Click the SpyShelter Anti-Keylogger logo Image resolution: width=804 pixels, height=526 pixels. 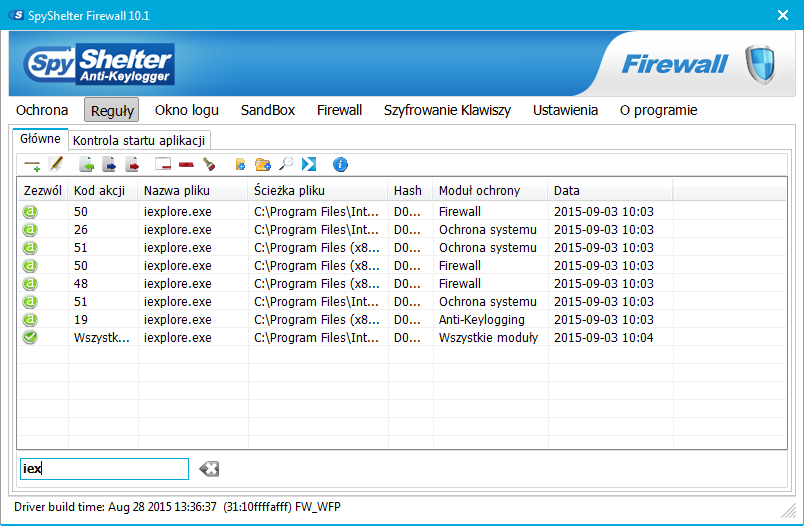[99, 64]
